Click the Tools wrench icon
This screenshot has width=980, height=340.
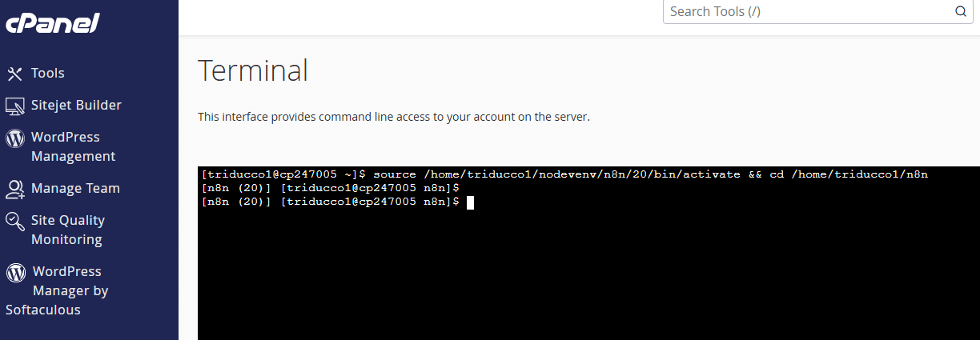[14, 74]
